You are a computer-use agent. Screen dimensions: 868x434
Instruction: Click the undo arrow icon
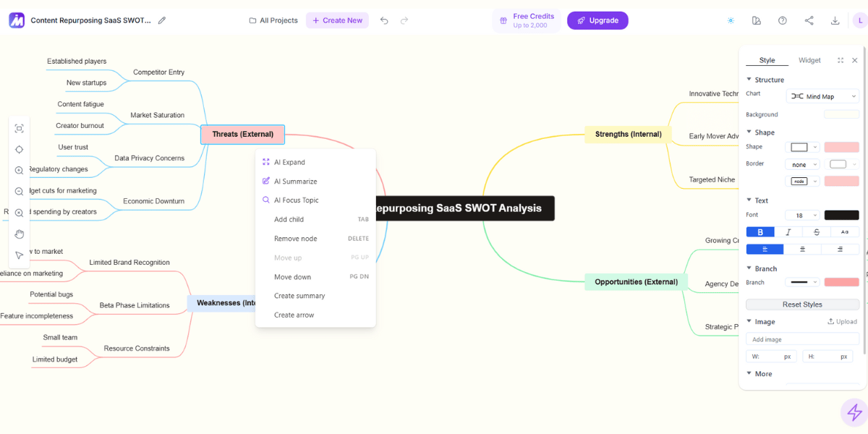pos(384,20)
